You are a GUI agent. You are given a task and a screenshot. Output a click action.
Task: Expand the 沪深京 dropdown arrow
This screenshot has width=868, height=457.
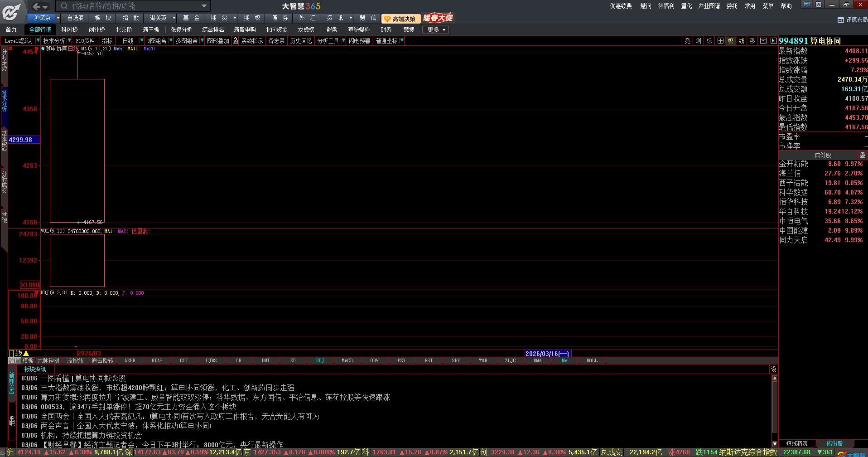pos(58,18)
